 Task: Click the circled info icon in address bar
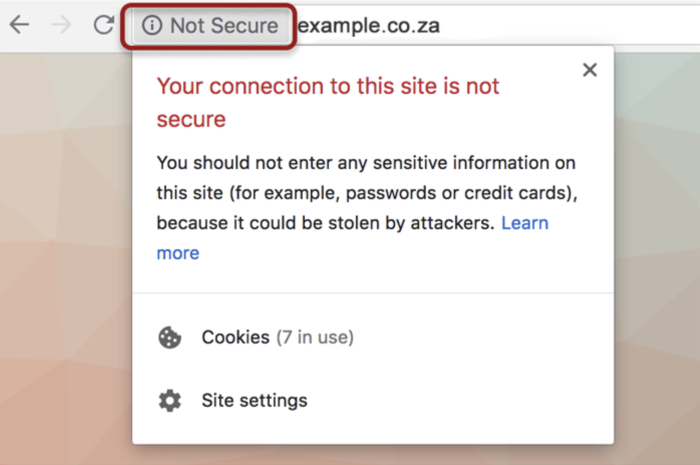coord(152,25)
